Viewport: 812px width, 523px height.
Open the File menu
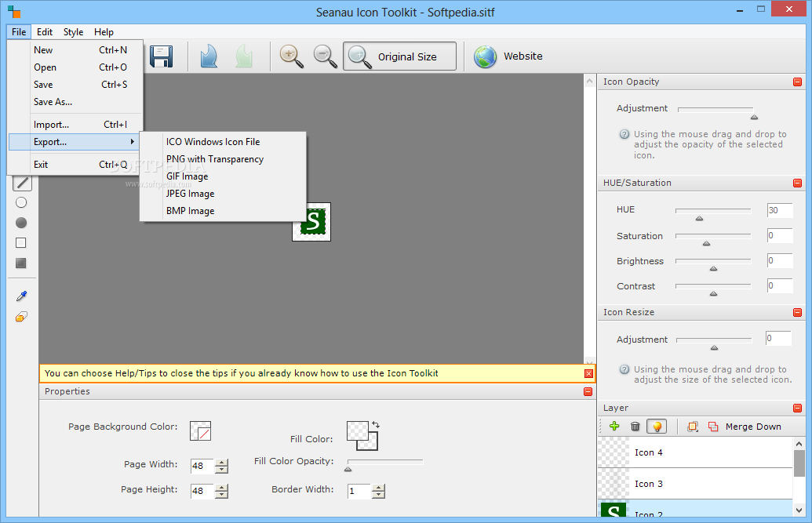click(19, 31)
